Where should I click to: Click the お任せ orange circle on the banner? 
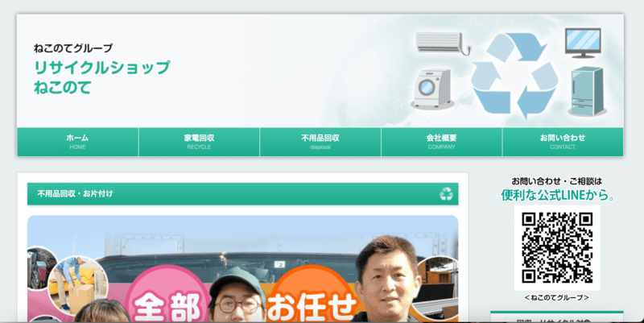(312, 295)
